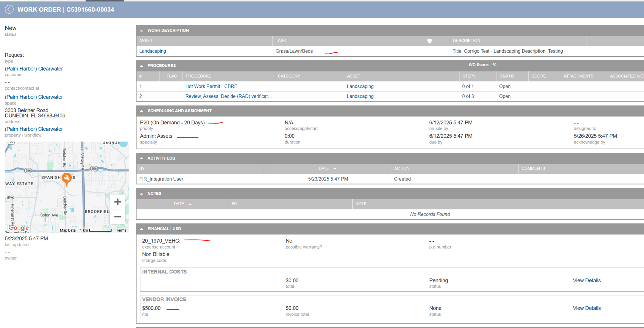Sort Notes by Date ascending arrow
This screenshot has height=328, width=644.
pyautogui.click(x=190, y=204)
